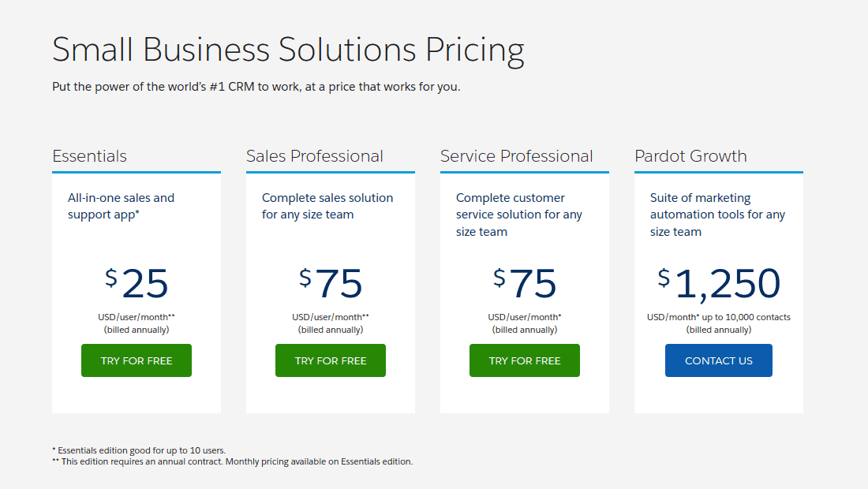The width and height of the screenshot is (868, 489).
Task: Click 'Complete customer service solution' description
Action: pos(519,215)
